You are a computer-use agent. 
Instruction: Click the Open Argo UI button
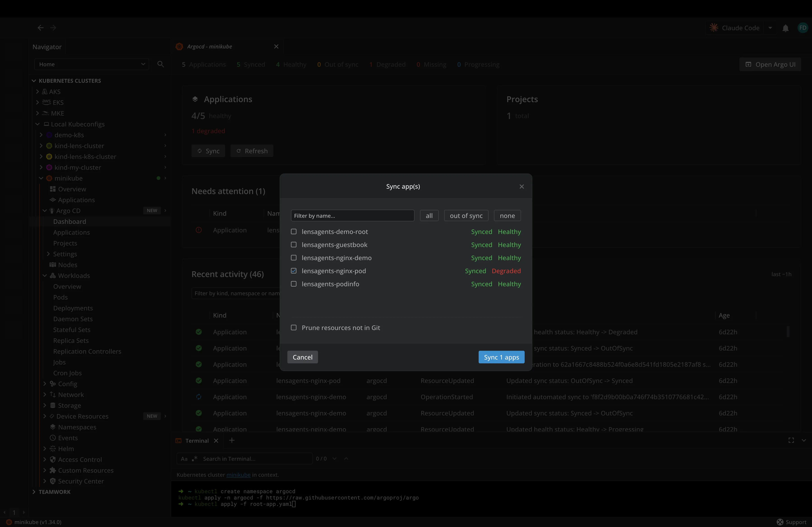(x=770, y=64)
